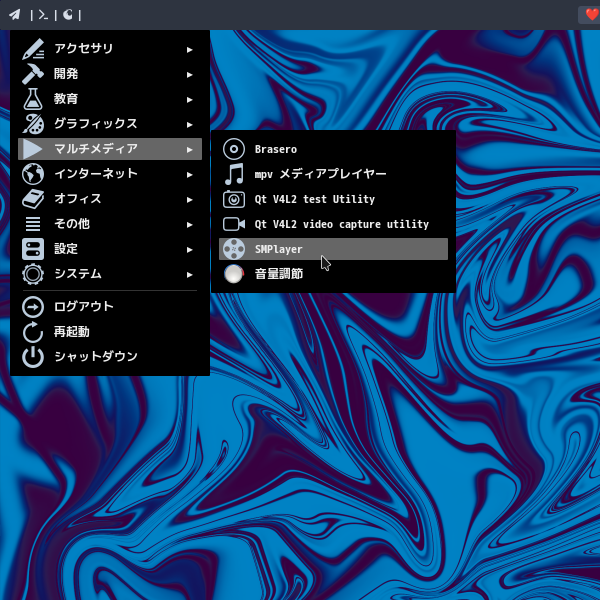Image resolution: width=600 pixels, height=600 pixels.
Task: Open the 設定 menu category
Action: [110, 249]
